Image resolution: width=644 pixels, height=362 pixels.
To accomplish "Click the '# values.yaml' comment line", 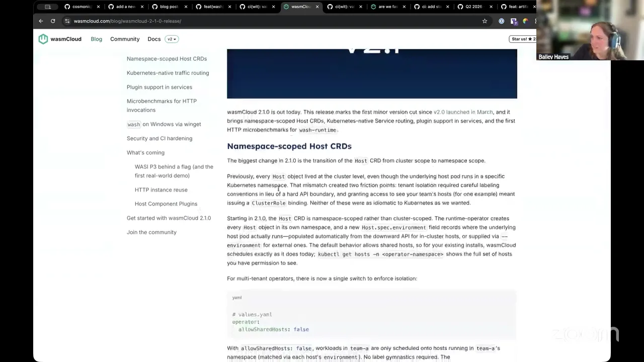I will point(252,314).
